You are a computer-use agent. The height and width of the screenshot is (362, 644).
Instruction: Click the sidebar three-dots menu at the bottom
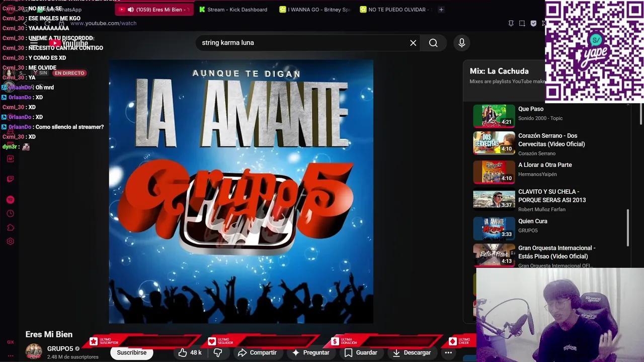tap(10, 355)
